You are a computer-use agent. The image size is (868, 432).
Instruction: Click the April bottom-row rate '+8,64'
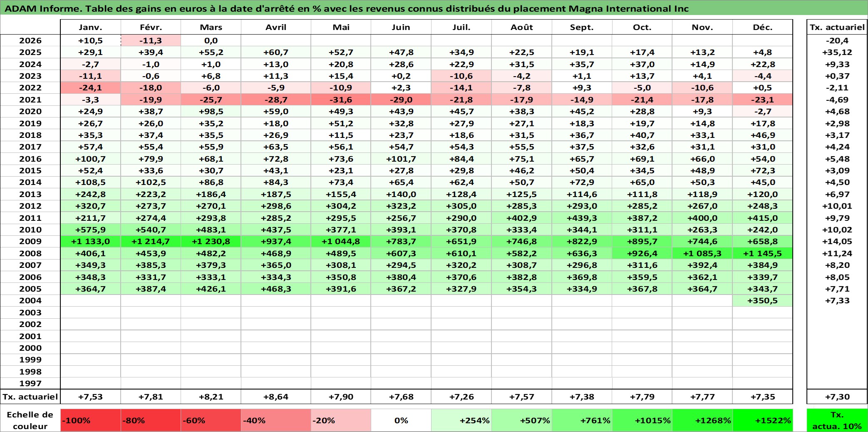tap(276, 397)
